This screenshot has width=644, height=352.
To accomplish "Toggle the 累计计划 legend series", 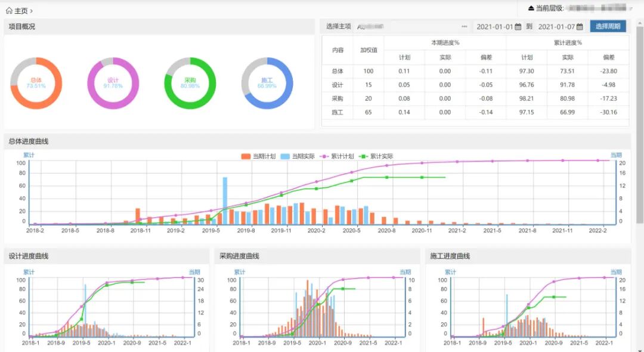I will tap(336, 156).
